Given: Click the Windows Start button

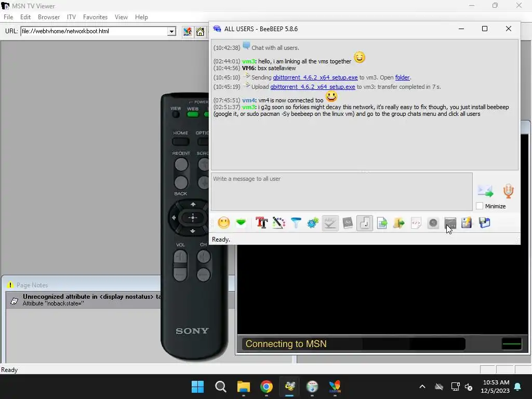Looking at the screenshot, I should tap(198, 387).
